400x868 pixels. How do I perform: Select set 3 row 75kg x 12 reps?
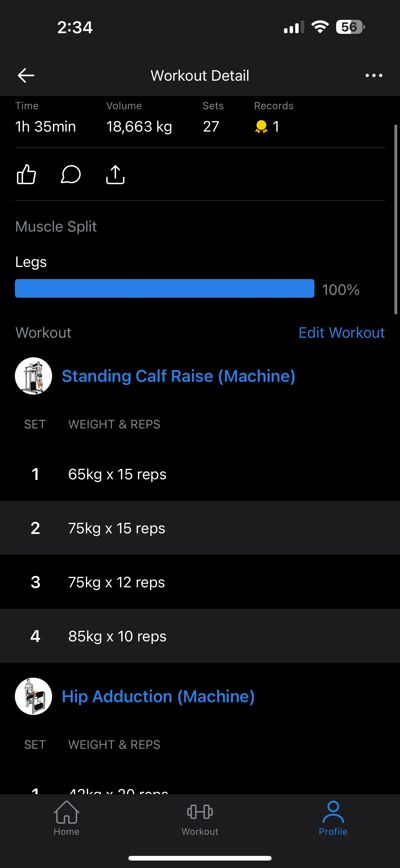pyautogui.click(x=200, y=582)
